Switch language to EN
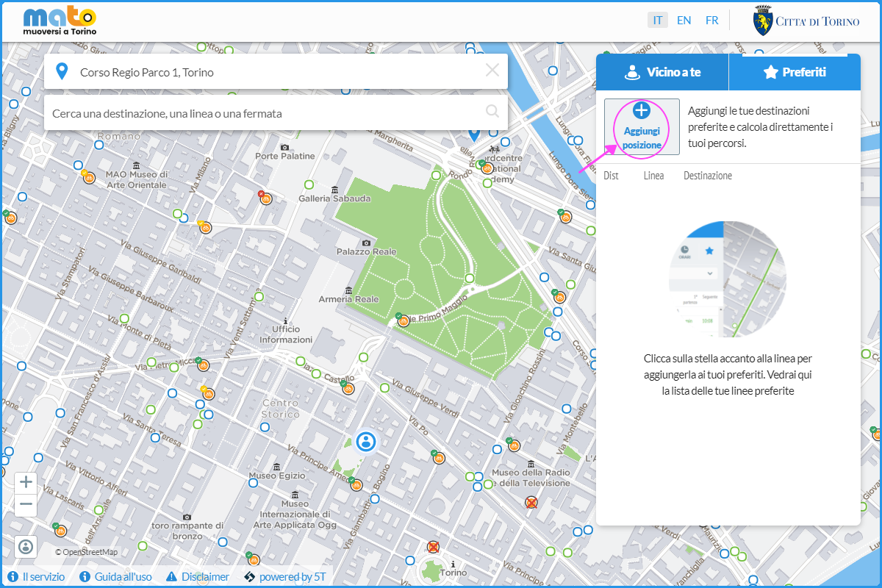The width and height of the screenshot is (882, 588). point(684,21)
